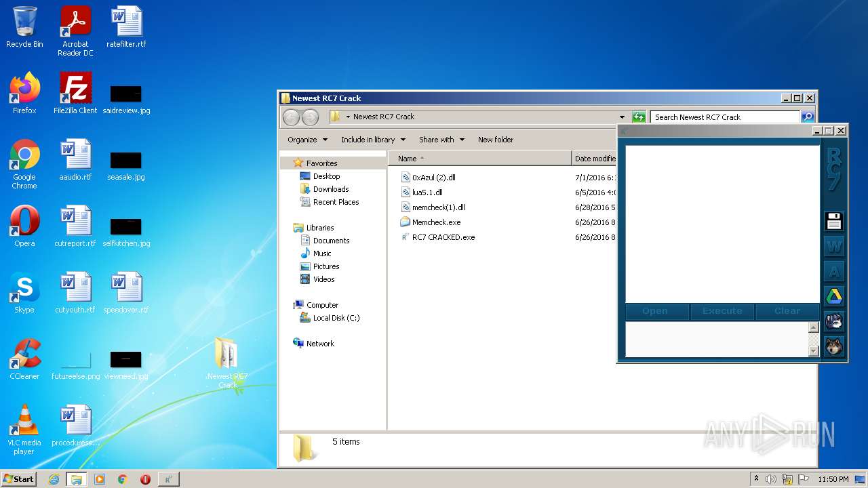The image size is (868, 488).
Task: Click inside the RC7 script editor area
Action: [722, 224]
